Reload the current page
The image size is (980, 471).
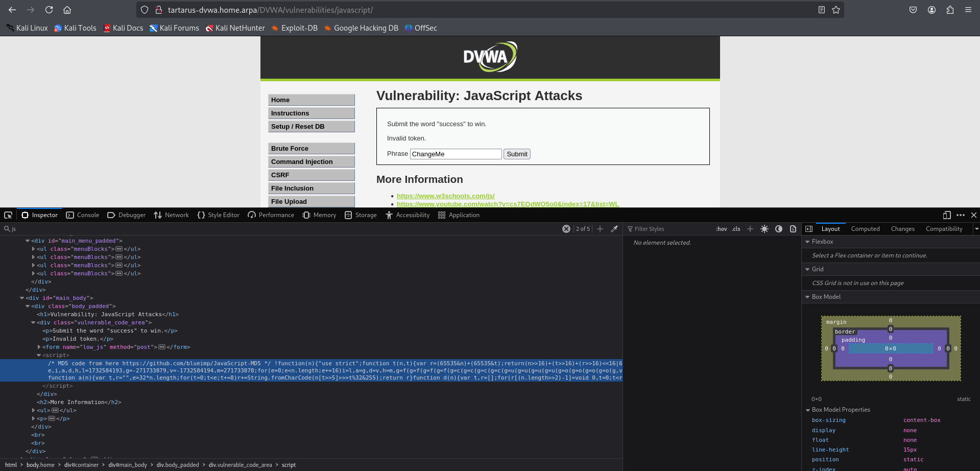click(x=49, y=10)
